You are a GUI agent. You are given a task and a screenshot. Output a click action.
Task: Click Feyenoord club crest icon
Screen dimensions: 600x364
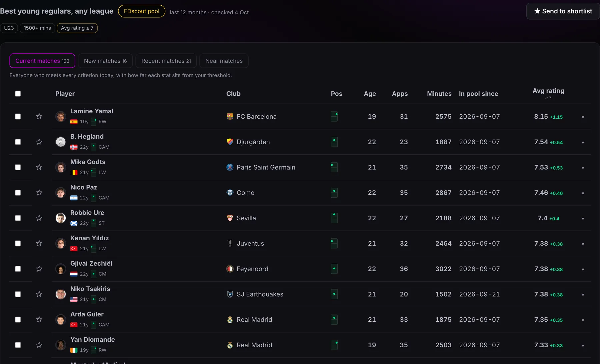[230, 269]
